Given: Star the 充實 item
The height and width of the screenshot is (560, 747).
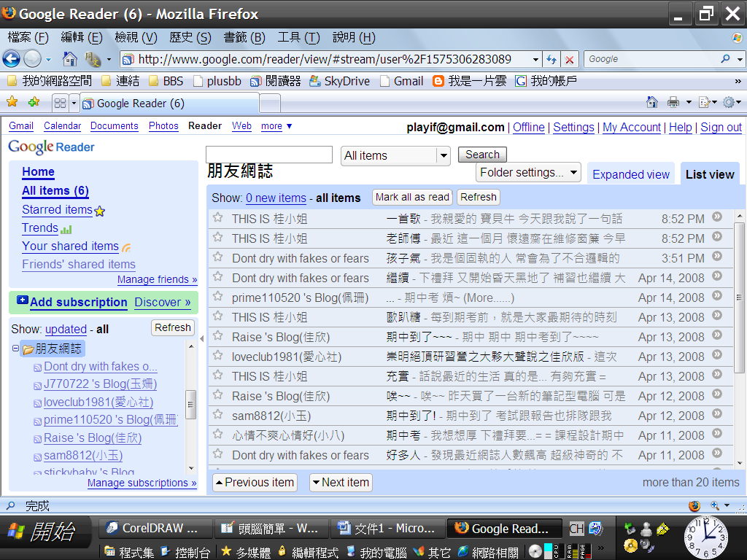Looking at the screenshot, I should 217,376.
